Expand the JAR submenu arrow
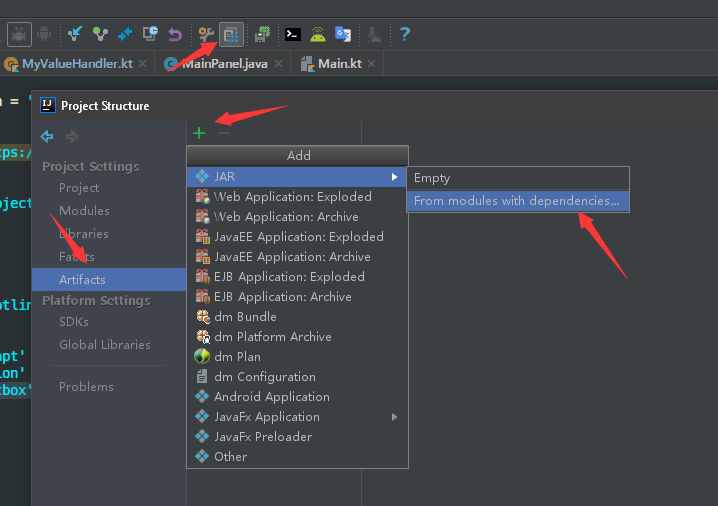Screen dimensions: 718x506 tap(394, 177)
